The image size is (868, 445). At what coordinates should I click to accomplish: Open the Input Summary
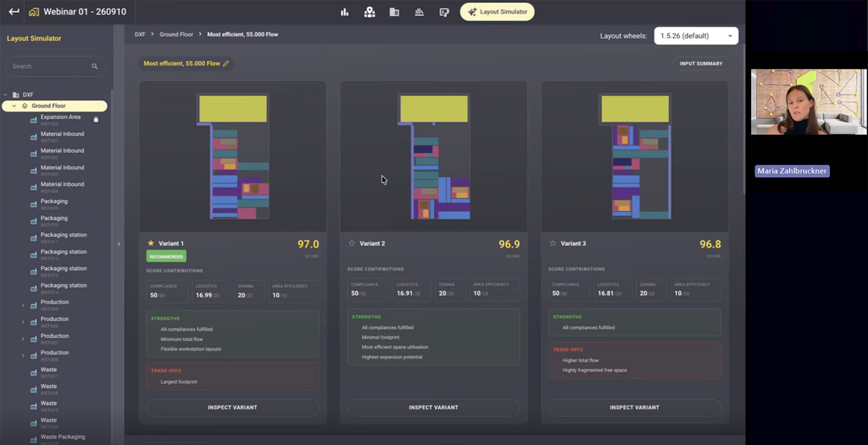click(701, 64)
